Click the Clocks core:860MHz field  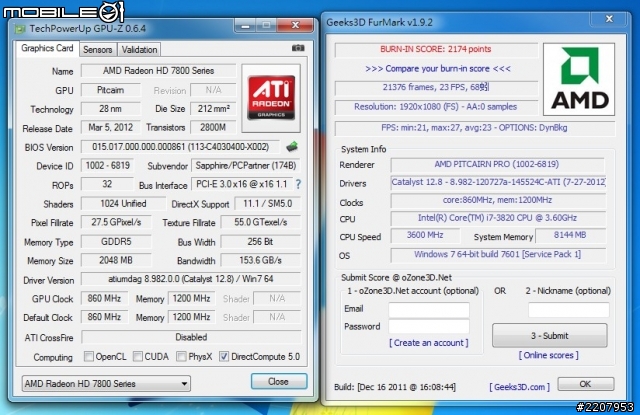(x=497, y=200)
